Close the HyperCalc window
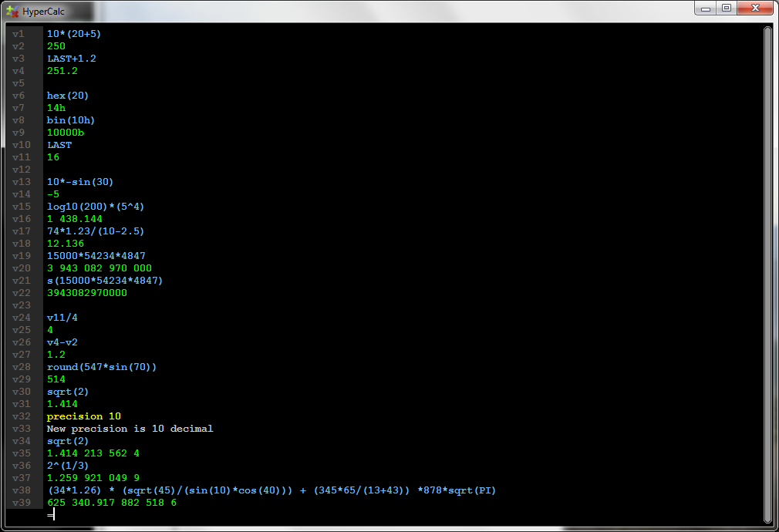Screen dimensions: 779x532 point(755,8)
